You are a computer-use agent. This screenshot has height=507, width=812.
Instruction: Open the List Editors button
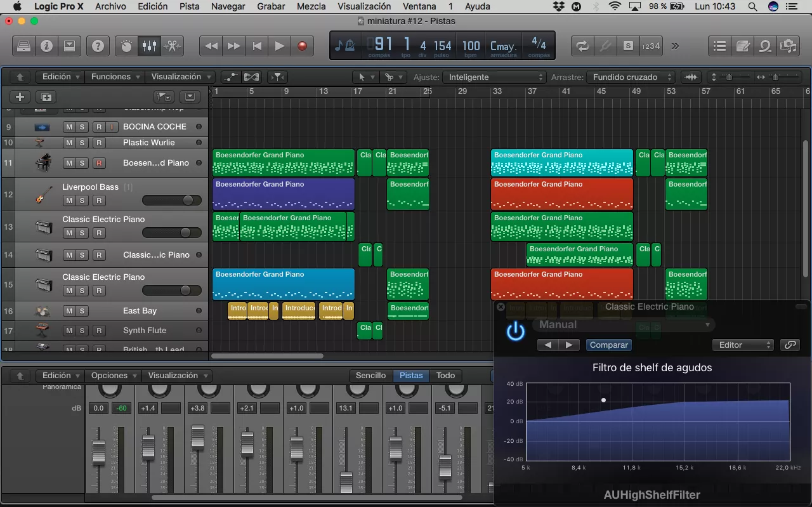point(719,46)
